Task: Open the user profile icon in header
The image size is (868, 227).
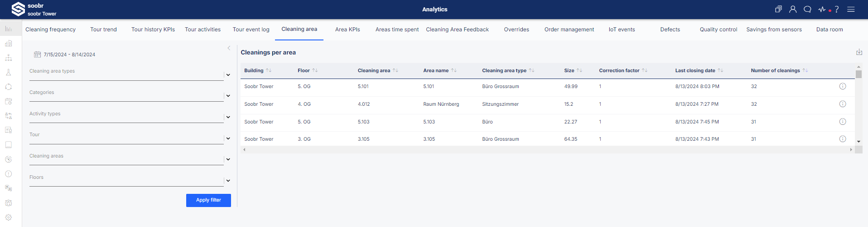Action: pyautogui.click(x=793, y=9)
